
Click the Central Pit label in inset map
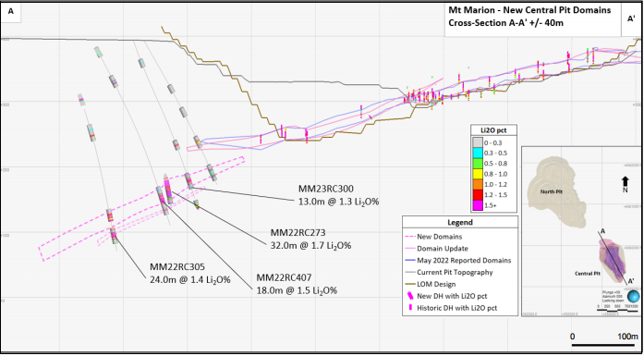(583, 273)
